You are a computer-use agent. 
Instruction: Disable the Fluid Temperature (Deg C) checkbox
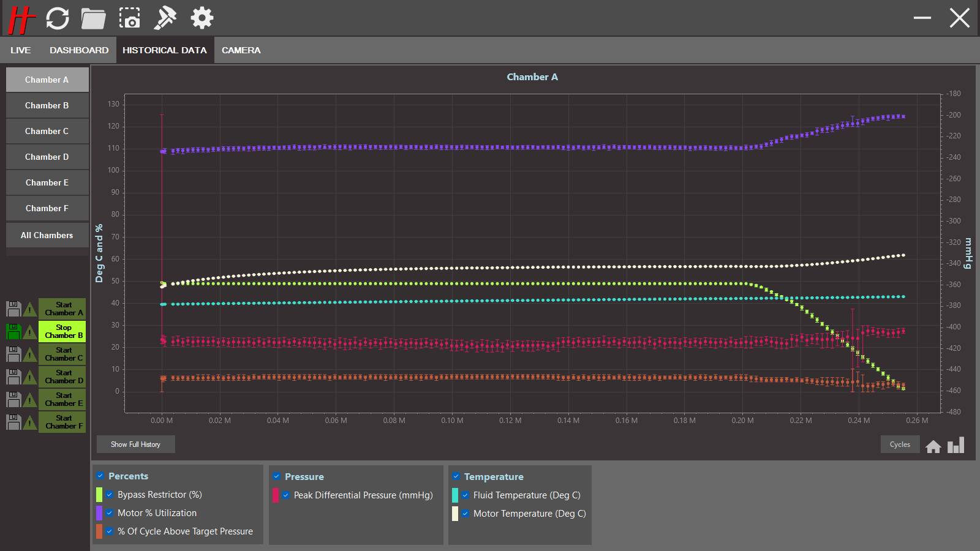click(x=466, y=495)
